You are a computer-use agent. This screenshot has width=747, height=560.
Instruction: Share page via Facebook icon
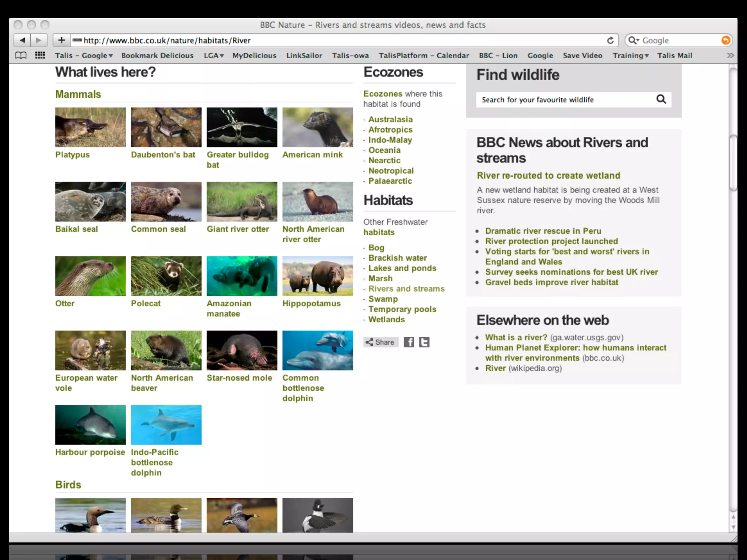pyautogui.click(x=409, y=342)
